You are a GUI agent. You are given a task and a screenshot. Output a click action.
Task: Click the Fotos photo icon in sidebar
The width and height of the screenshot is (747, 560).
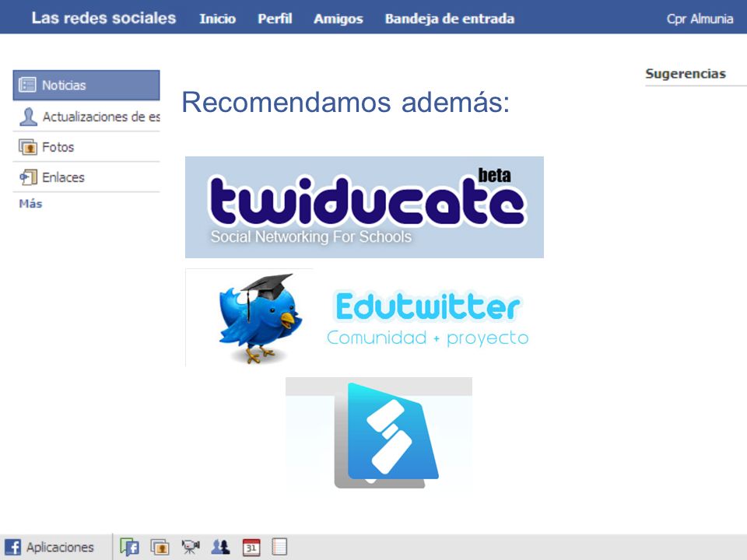pos(28,147)
